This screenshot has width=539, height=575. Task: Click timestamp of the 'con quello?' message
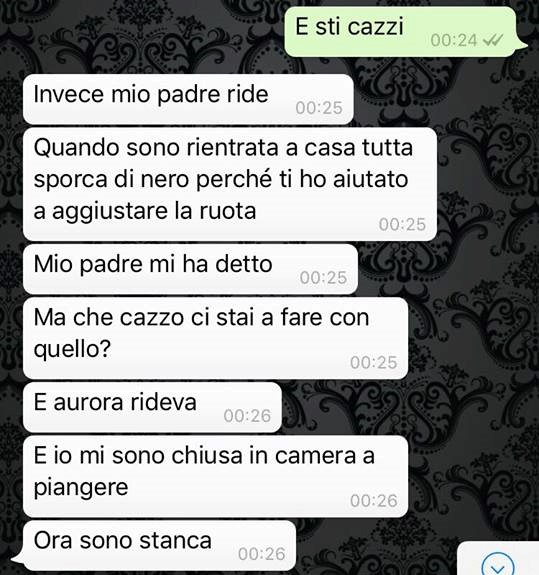pyautogui.click(x=374, y=363)
